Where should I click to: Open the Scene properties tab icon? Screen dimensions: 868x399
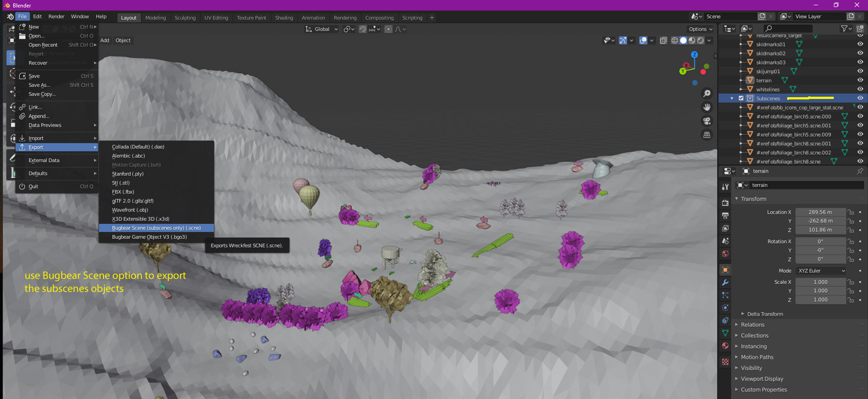click(725, 241)
